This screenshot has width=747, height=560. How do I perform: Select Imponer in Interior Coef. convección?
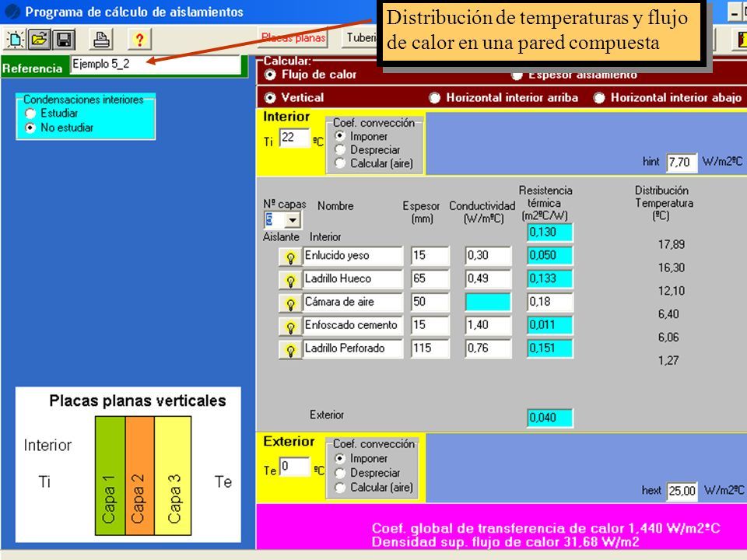tap(340, 136)
